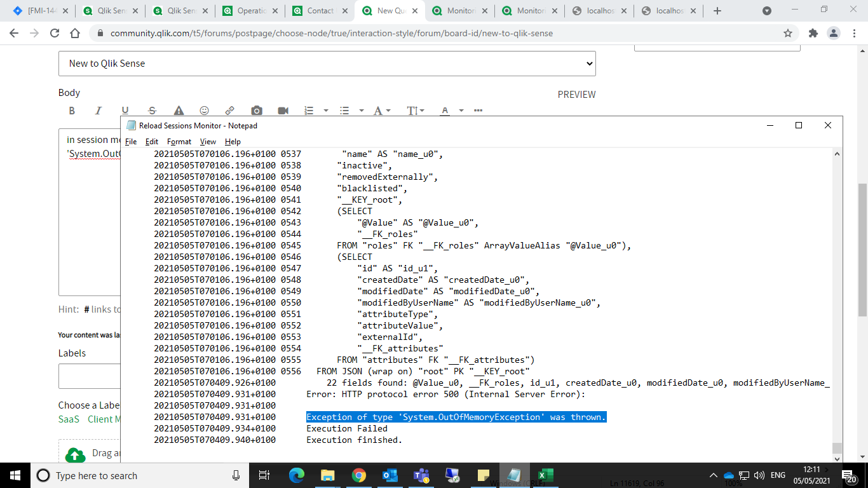Open the Edit menu in Notepad
Viewport: 868px width, 488px height.
tap(152, 142)
